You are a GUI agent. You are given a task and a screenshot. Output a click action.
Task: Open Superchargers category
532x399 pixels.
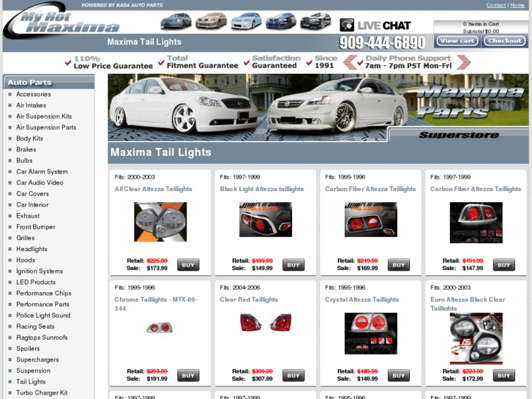[37, 359]
